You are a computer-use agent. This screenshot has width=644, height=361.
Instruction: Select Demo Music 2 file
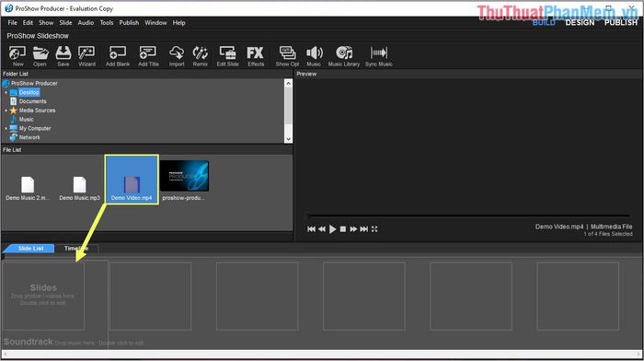27,188
